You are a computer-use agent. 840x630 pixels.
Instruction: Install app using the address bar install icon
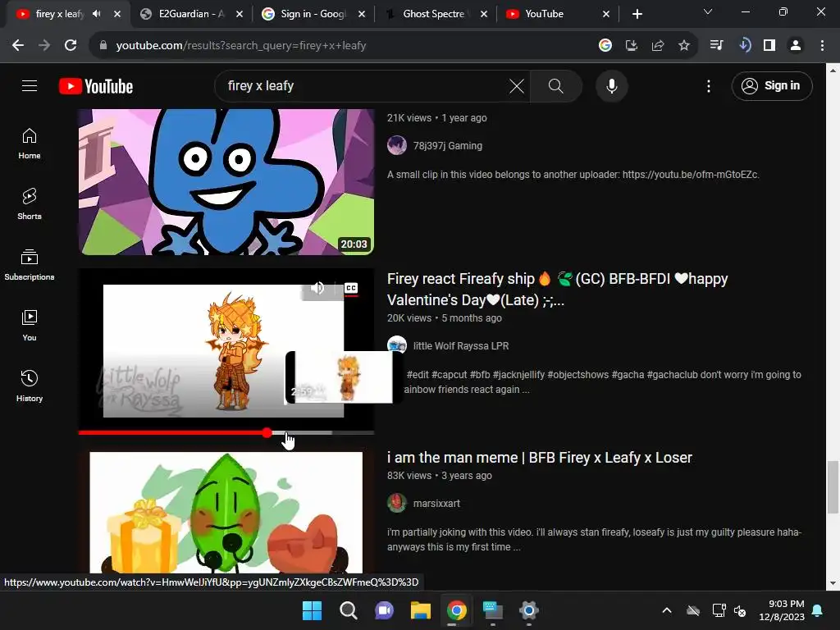632,46
